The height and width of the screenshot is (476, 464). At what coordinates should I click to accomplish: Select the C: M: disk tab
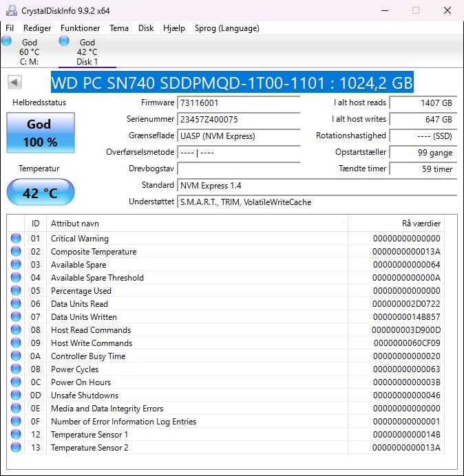point(29,52)
